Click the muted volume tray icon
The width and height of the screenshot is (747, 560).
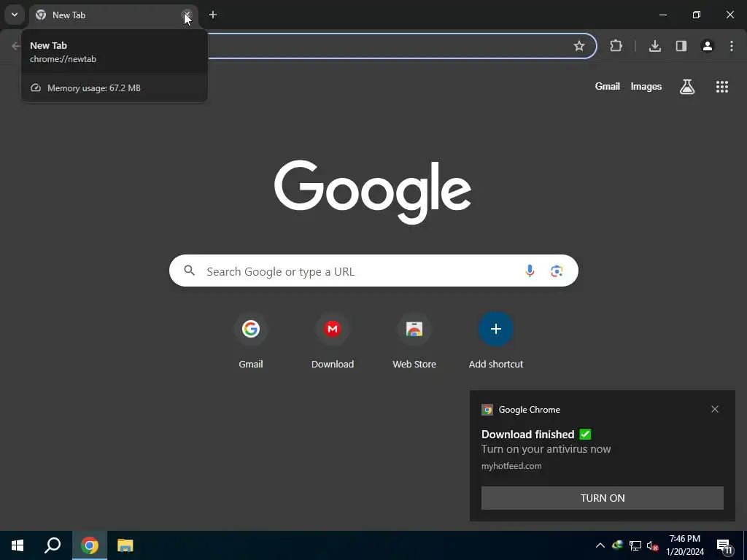(x=652, y=545)
